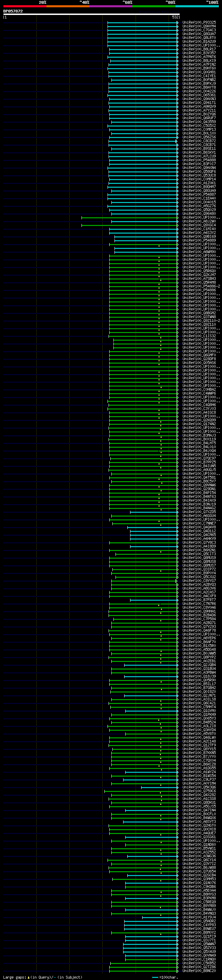Screen dimensions: 222x980
Task: Open the UniRef100_Q8GUA7 hit
Action: pyautogui.click(x=199, y=34)
